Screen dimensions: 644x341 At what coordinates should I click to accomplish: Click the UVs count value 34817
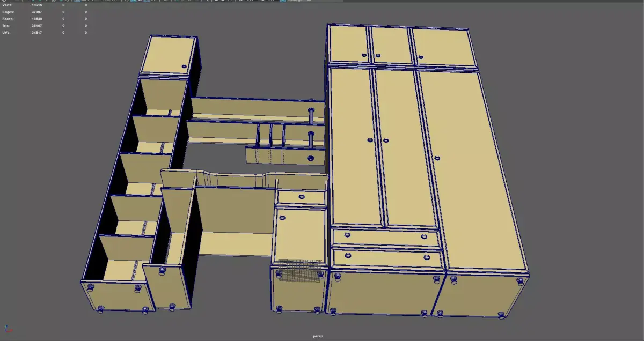pyautogui.click(x=37, y=32)
